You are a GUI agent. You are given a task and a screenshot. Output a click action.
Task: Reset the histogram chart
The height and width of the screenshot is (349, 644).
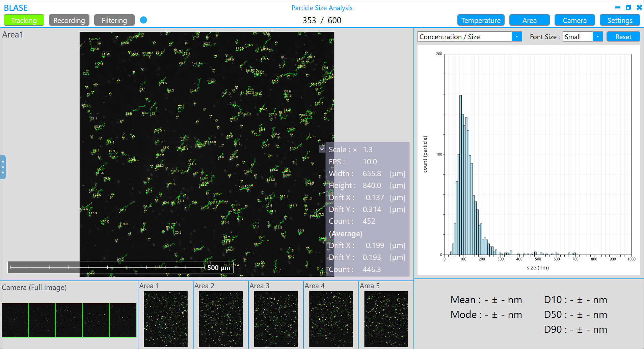pos(623,36)
